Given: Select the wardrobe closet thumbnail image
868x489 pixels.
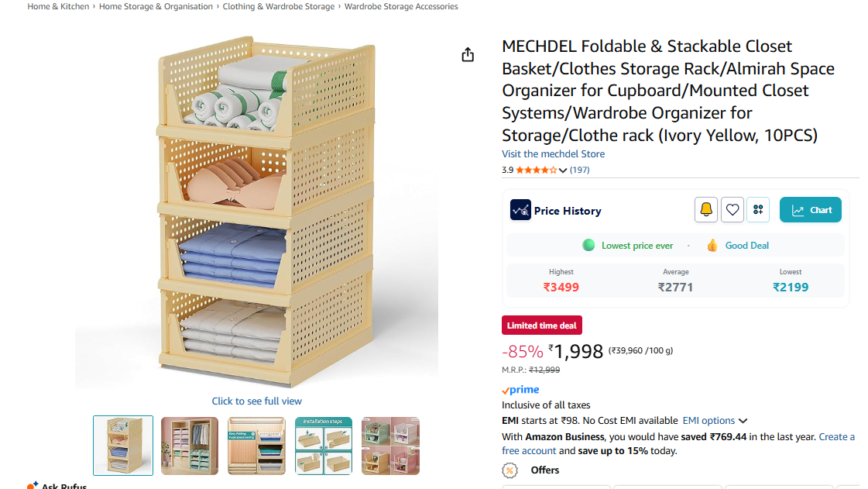Looking at the screenshot, I should (190, 446).
